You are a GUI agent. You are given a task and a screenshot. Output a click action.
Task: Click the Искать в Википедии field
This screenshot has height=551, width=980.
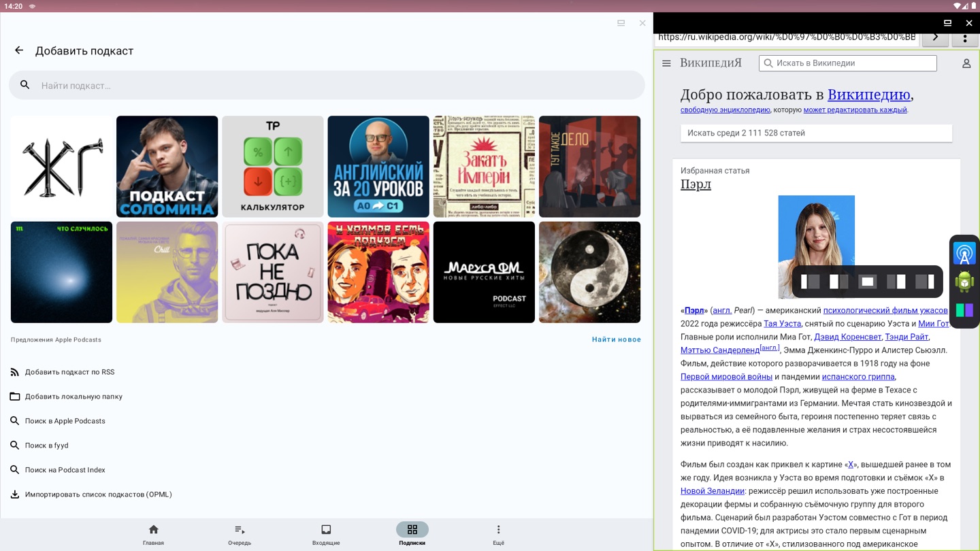coord(848,63)
